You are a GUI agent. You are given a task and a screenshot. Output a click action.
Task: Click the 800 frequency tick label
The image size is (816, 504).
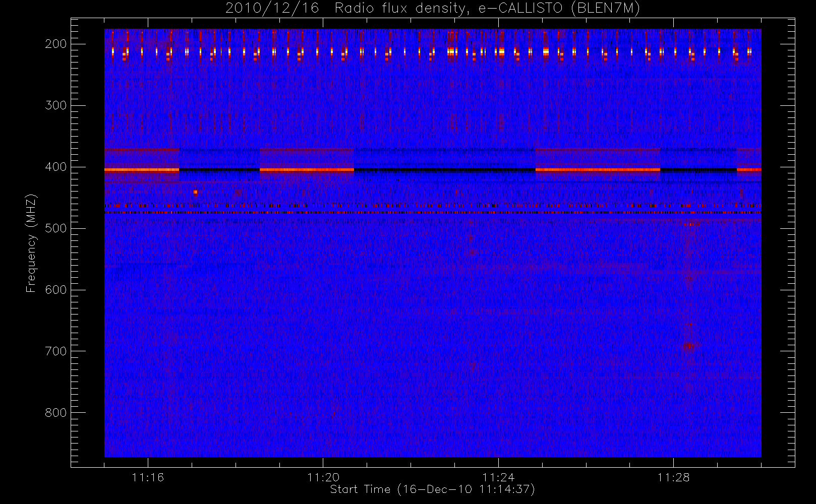click(x=55, y=413)
